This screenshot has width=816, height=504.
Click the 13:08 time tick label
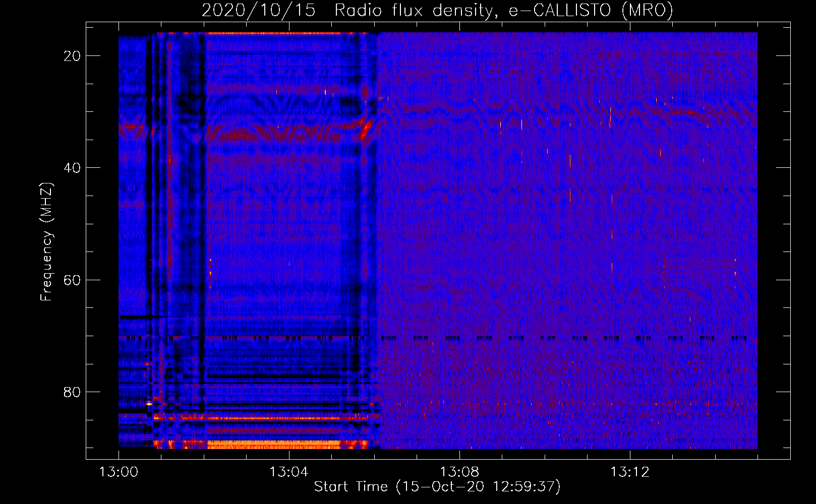click(x=459, y=472)
